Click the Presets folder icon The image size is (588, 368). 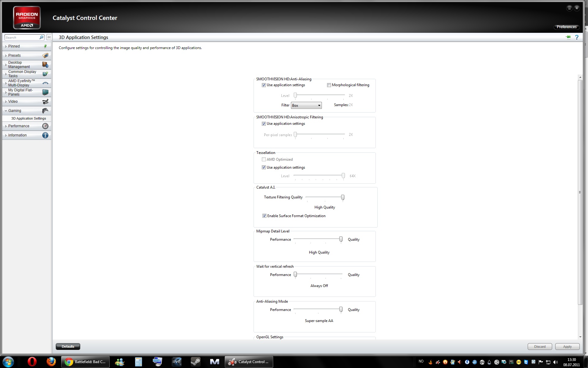[45, 56]
